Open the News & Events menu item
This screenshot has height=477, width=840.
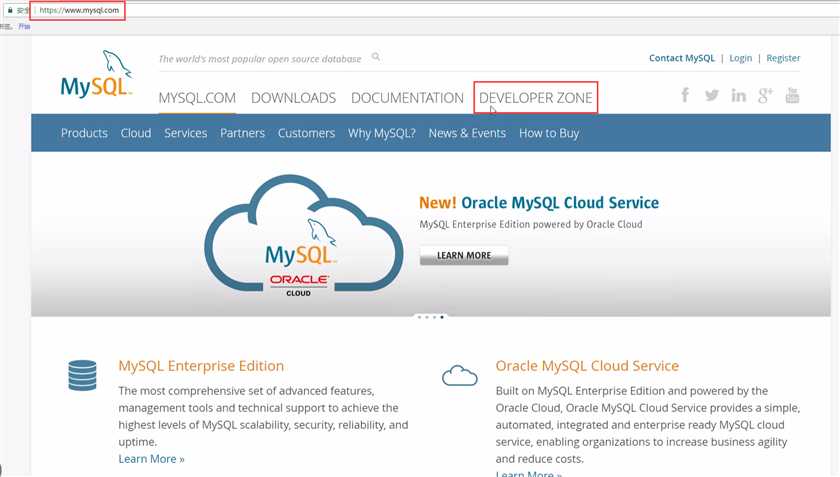click(x=467, y=133)
